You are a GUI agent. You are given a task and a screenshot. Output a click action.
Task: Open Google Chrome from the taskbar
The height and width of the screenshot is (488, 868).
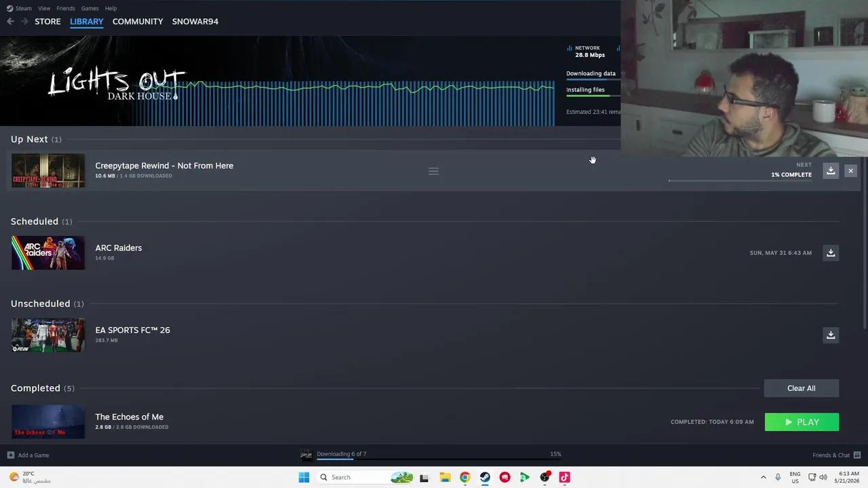pyautogui.click(x=465, y=477)
